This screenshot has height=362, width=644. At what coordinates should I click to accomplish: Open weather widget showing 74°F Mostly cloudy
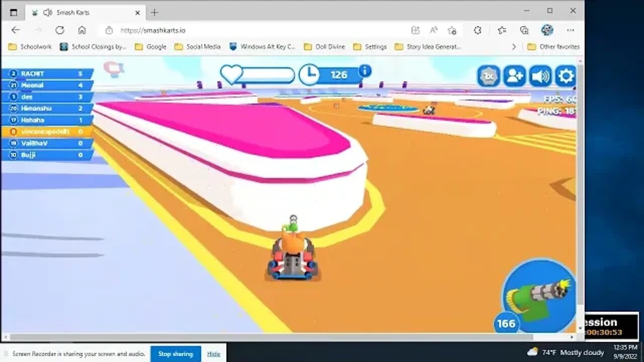pos(566,352)
